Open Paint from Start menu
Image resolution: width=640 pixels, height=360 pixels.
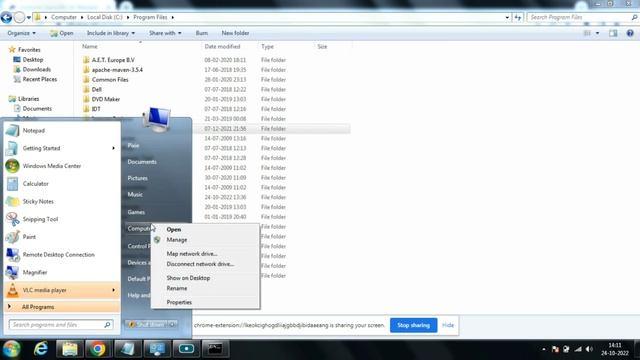[x=61, y=237]
